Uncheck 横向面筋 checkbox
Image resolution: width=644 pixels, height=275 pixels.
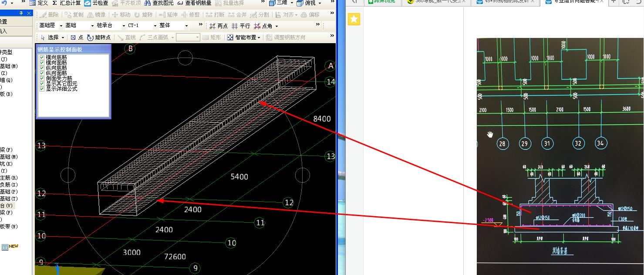[x=42, y=63]
